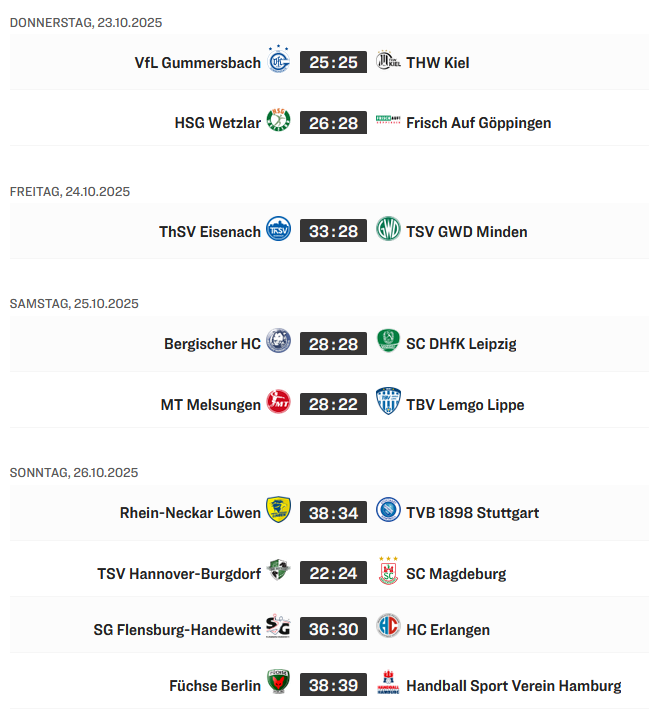Click the MT Melsungen club logo

pyautogui.click(x=279, y=404)
